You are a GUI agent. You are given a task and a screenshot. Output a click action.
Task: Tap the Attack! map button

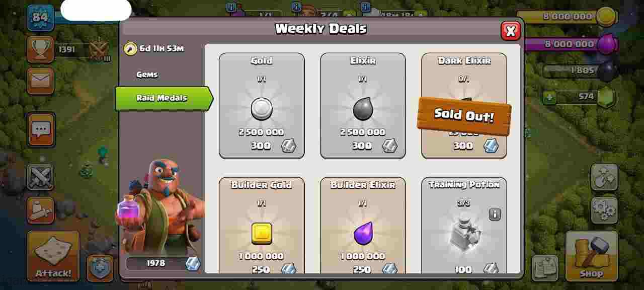[53, 256]
